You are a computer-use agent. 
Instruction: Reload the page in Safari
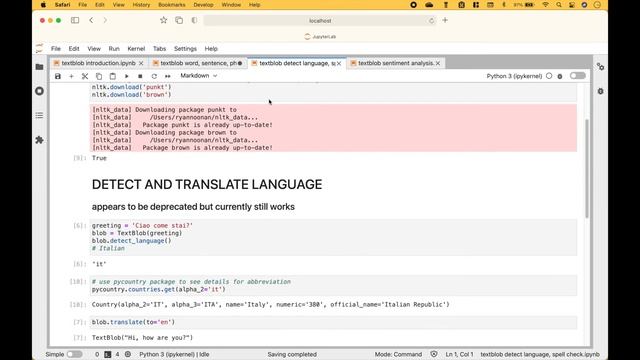pyautogui.click(x=431, y=20)
